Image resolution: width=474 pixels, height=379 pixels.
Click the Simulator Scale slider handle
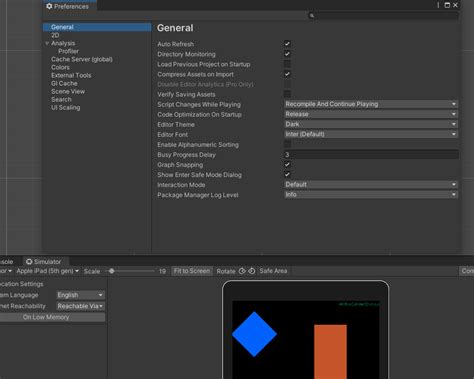pos(112,271)
